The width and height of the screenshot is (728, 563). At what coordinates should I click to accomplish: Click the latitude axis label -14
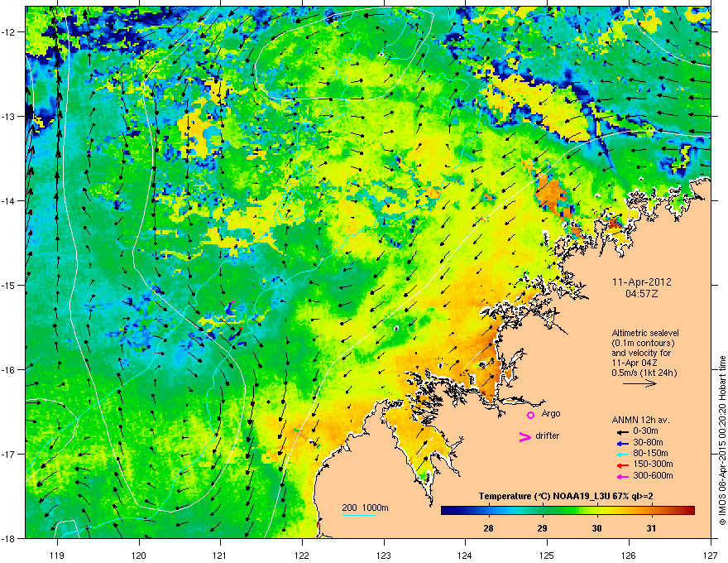pos(8,200)
